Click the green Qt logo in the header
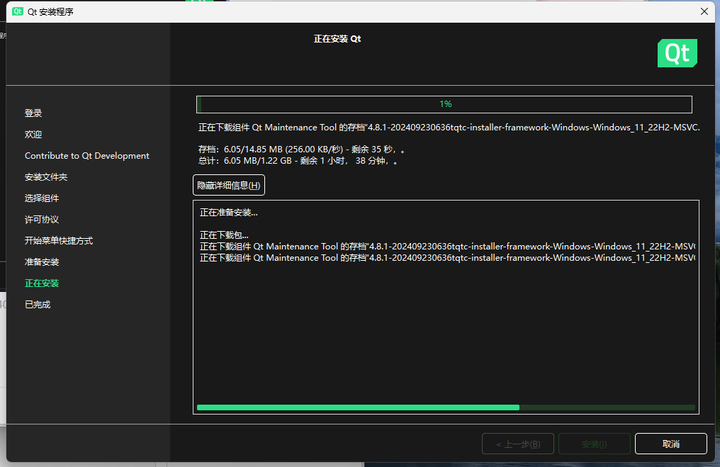720x467 pixels. click(677, 54)
